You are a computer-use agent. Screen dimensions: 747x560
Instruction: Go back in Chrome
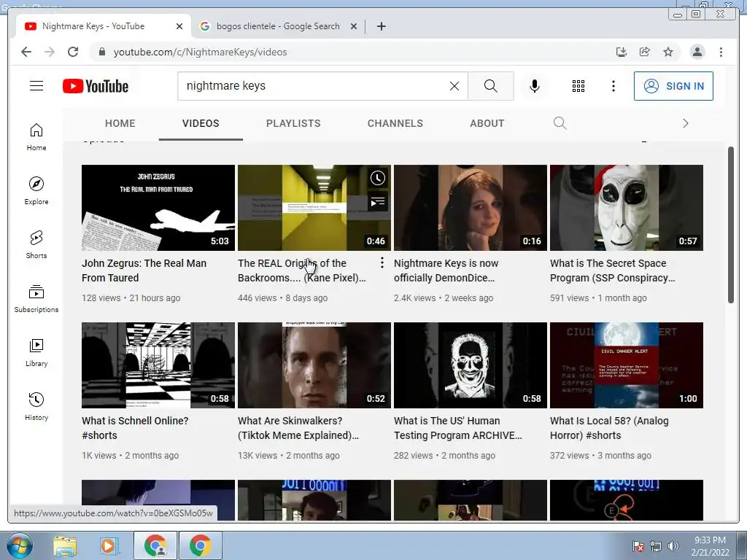pyautogui.click(x=26, y=52)
